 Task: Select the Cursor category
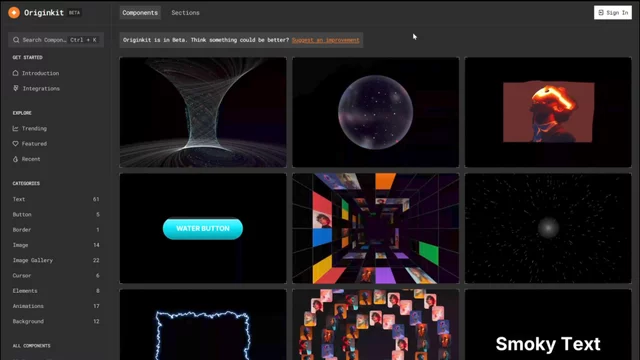(56, 276)
